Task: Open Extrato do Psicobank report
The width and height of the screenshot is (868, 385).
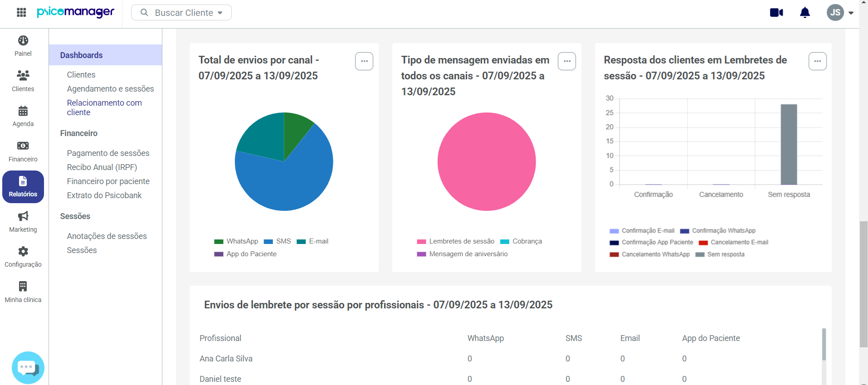Action: pyautogui.click(x=104, y=195)
